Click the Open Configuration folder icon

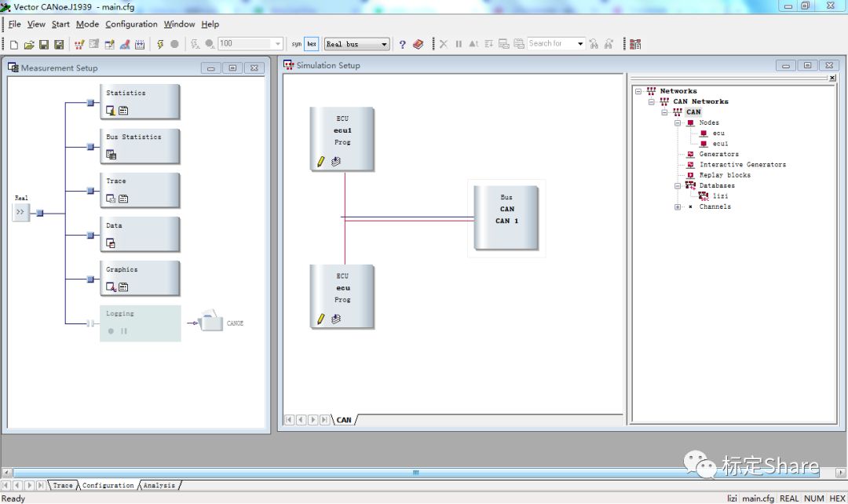(x=29, y=44)
